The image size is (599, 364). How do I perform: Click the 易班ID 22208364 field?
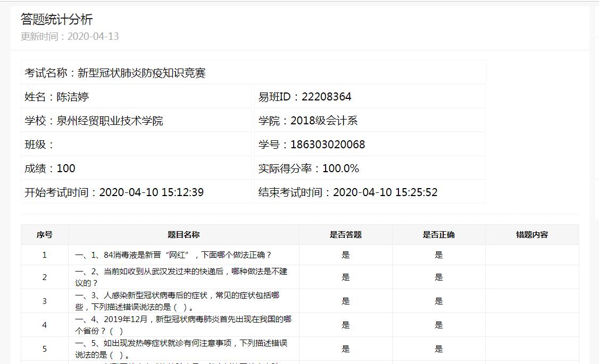305,97
